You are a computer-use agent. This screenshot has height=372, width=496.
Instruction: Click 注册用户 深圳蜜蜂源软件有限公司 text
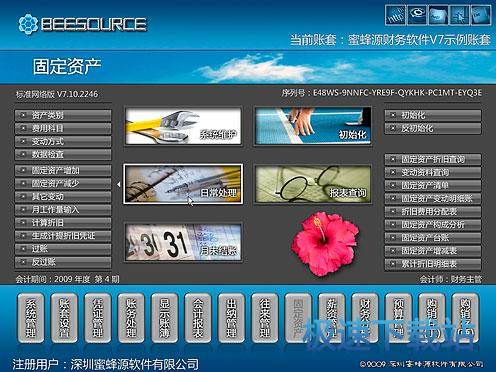106,364
